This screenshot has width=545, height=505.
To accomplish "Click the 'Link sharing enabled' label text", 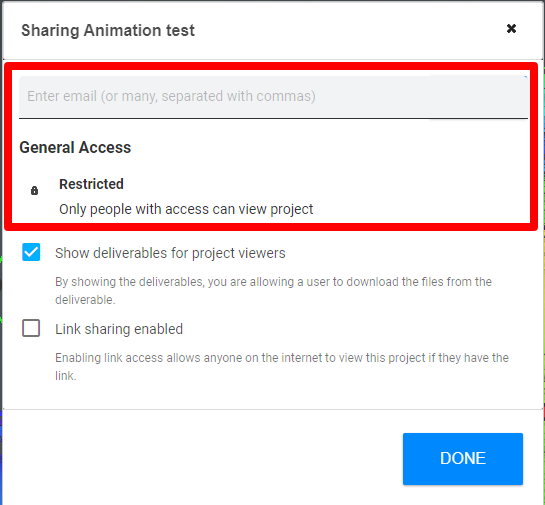I will pyautogui.click(x=119, y=329).
